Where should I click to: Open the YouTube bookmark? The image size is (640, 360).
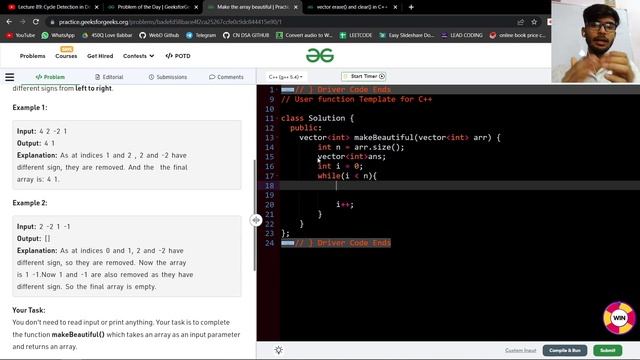coord(20,36)
